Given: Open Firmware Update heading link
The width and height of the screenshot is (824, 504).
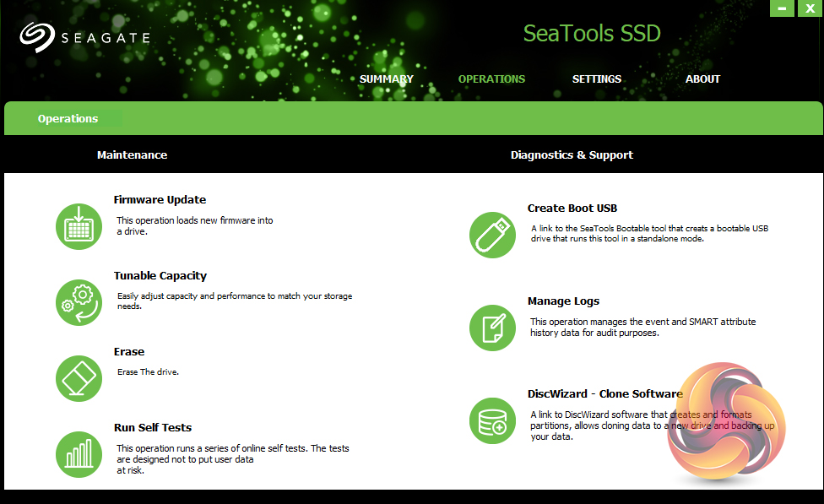Looking at the screenshot, I should coord(160,200).
